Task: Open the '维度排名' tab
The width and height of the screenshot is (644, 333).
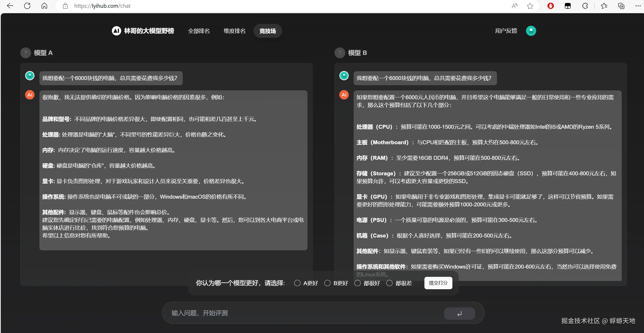Action: (234, 31)
